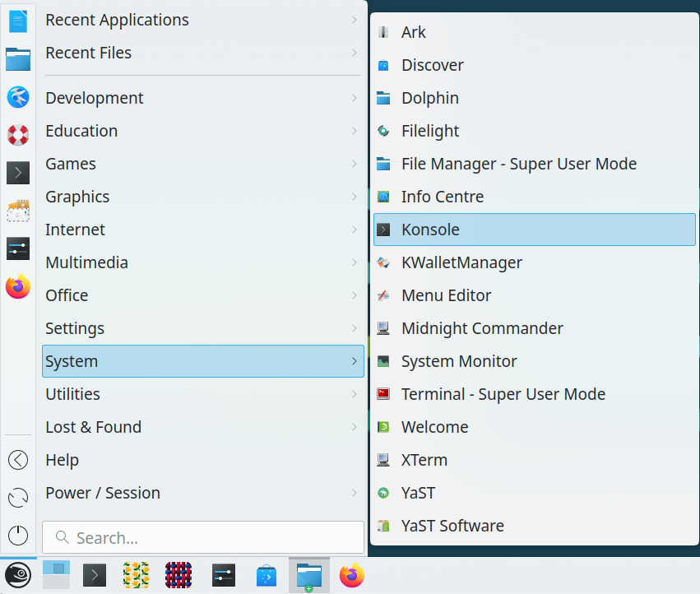Open the Welcome application
The height and width of the screenshot is (594, 700).
pos(535,427)
